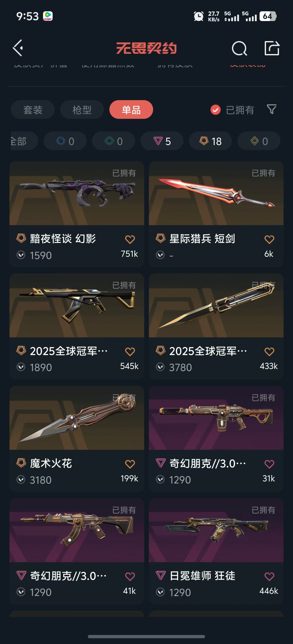Viewport: 293px width, 644px height.
Task: Favorite the 星际猎兵 短剑 heart icon
Action: coord(269,239)
